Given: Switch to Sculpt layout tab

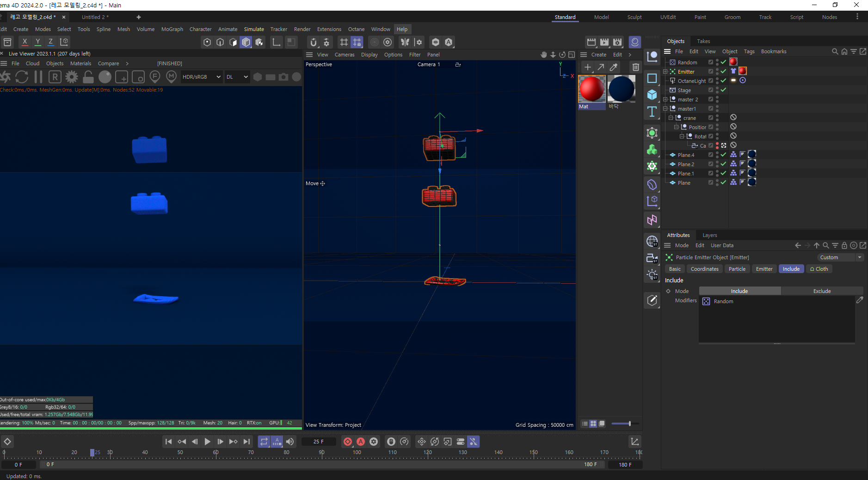Looking at the screenshot, I should click(x=634, y=17).
